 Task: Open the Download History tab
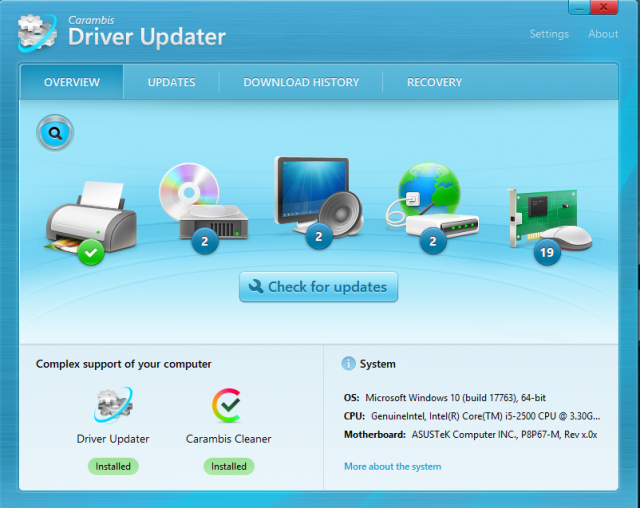click(x=301, y=82)
